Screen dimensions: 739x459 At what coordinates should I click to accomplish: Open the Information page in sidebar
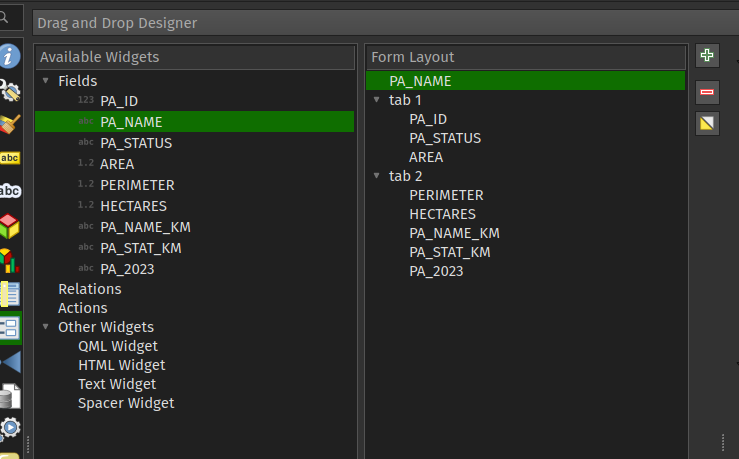point(10,57)
